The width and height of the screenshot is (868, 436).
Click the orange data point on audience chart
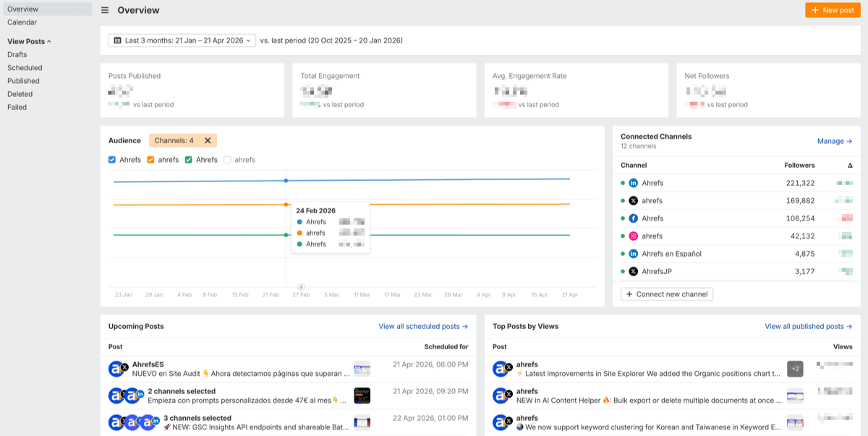point(286,205)
